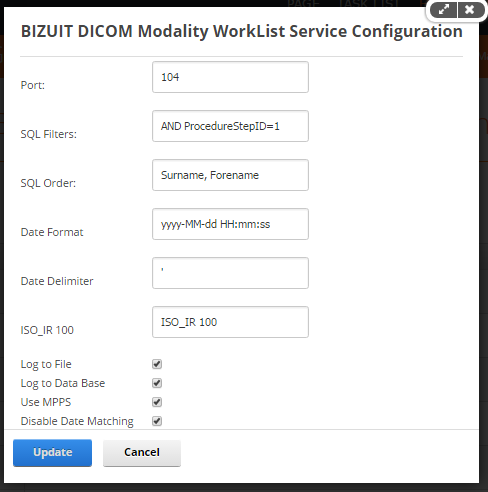Screen dimensions: 488x492
Task: Click the Port: field label
Action: click(33, 85)
